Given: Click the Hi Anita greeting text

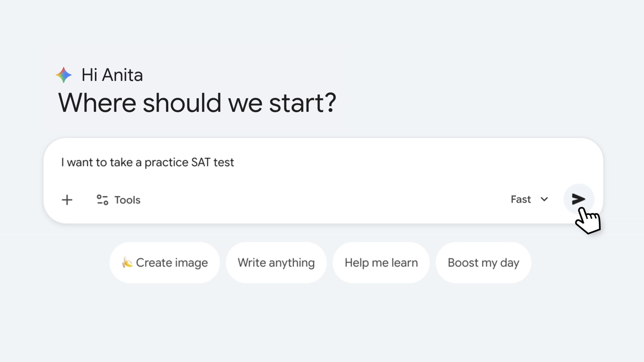Looking at the screenshot, I should (112, 75).
